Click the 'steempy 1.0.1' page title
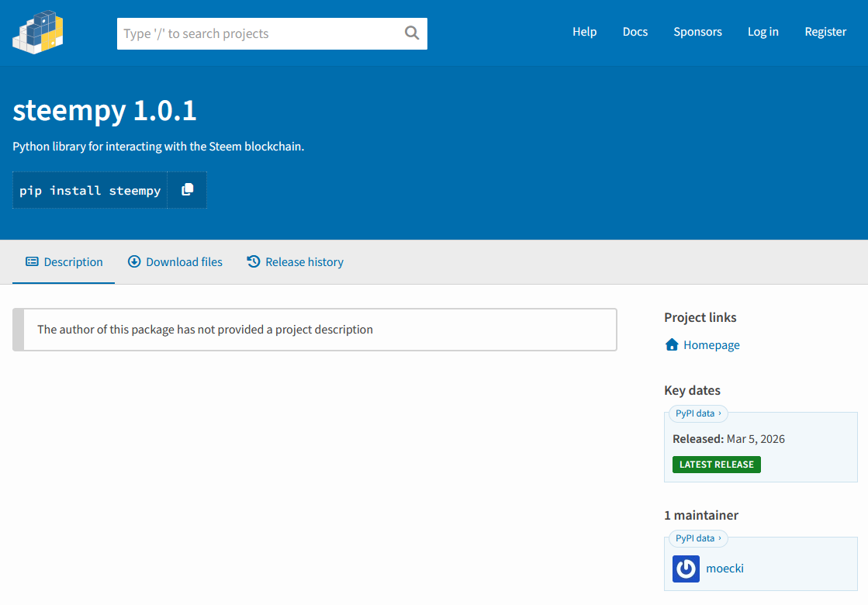The height and width of the screenshot is (605, 868). (105, 110)
